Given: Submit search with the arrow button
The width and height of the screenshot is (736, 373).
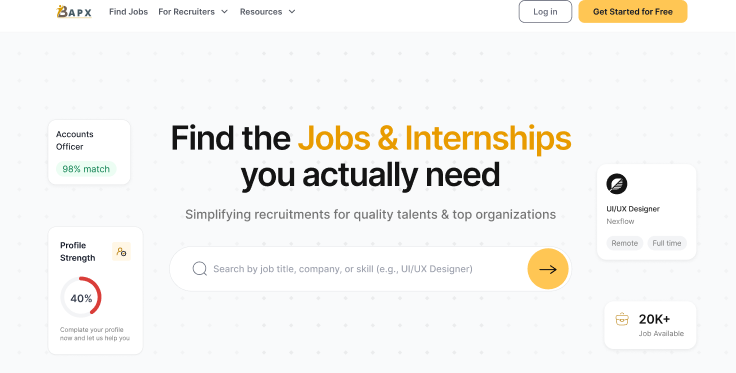Looking at the screenshot, I should pos(548,269).
